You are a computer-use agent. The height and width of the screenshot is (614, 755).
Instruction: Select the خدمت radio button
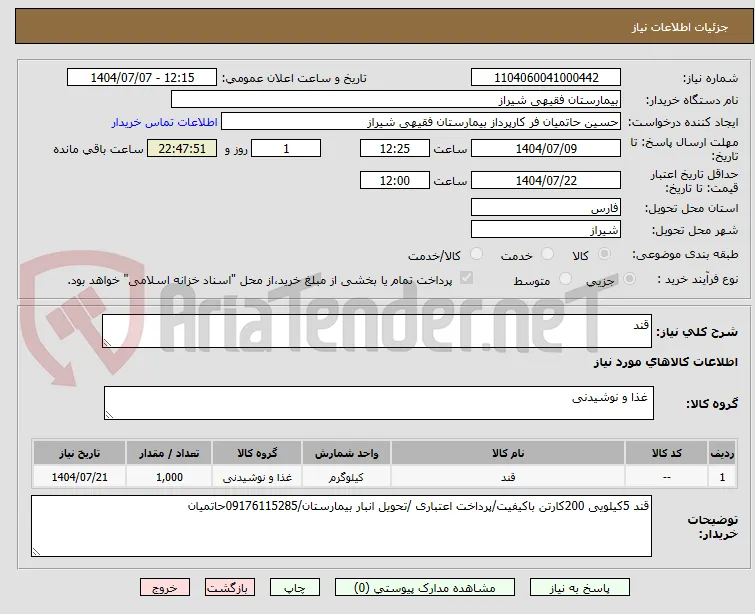click(547, 254)
